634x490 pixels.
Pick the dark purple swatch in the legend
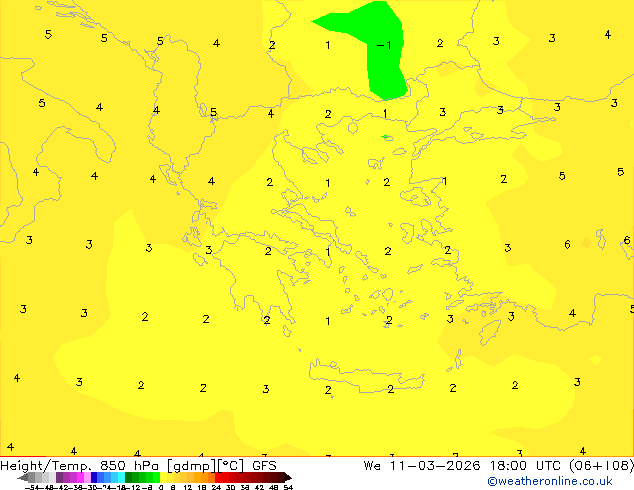(59, 478)
